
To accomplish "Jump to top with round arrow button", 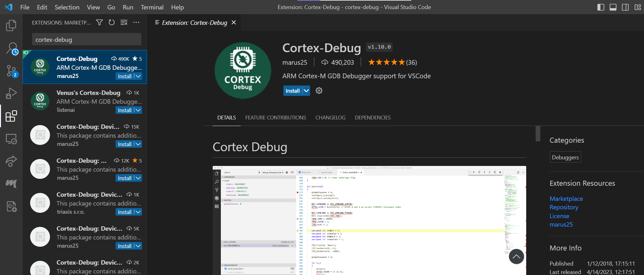I will click(x=516, y=256).
